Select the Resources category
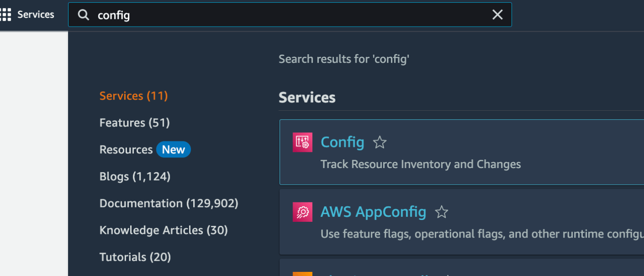Viewport: 644px width, 276px height. (126, 150)
